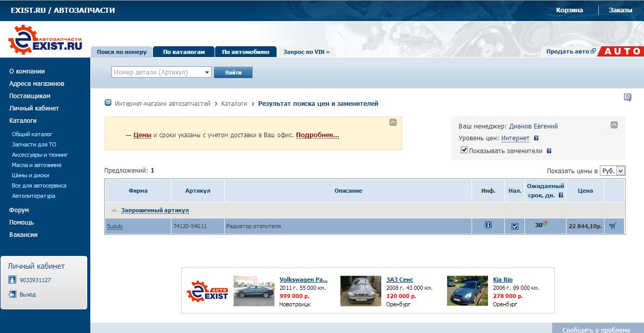
Task: Expand the part number combo box arrow
Action: pyautogui.click(x=207, y=72)
